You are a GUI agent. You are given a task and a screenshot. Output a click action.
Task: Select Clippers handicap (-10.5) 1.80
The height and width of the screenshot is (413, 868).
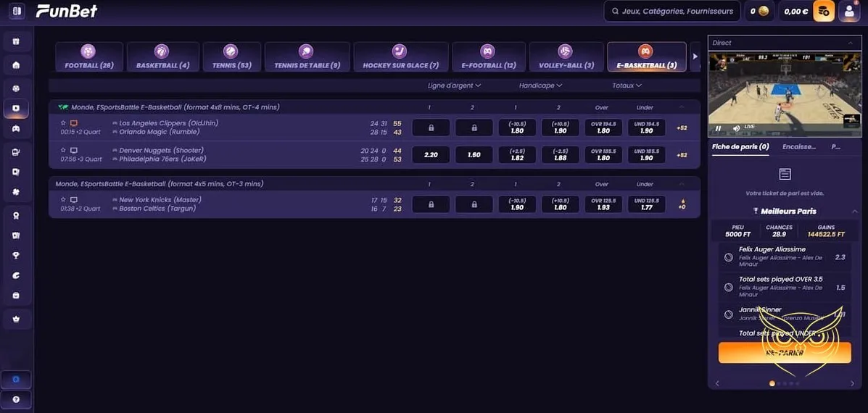click(x=517, y=128)
